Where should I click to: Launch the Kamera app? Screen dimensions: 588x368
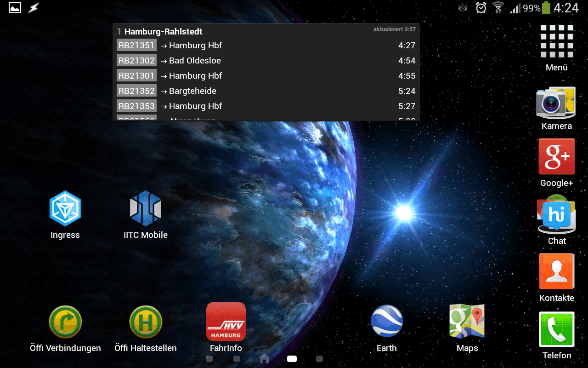point(557,108)
